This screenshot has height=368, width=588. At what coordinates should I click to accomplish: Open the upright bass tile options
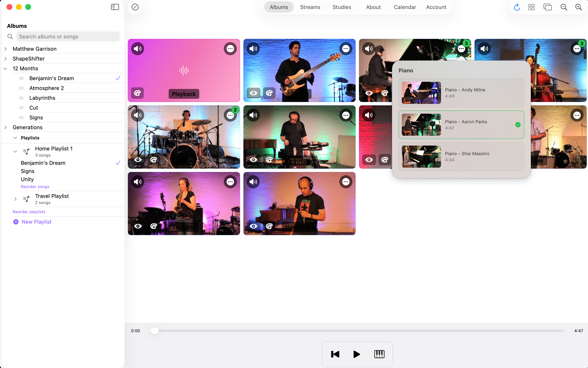pos(577,49)
